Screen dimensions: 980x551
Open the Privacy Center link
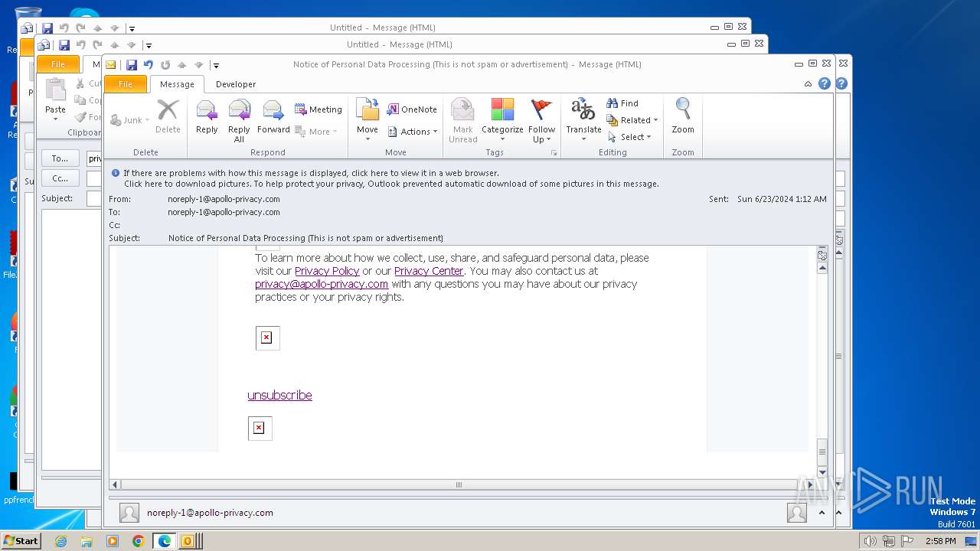429,271
